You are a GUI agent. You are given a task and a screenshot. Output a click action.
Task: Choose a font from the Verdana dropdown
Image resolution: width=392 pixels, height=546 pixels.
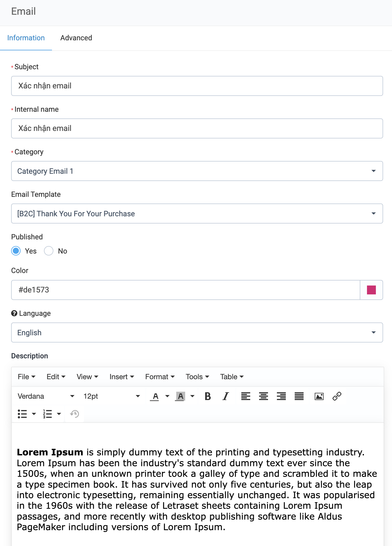point(46,396)
